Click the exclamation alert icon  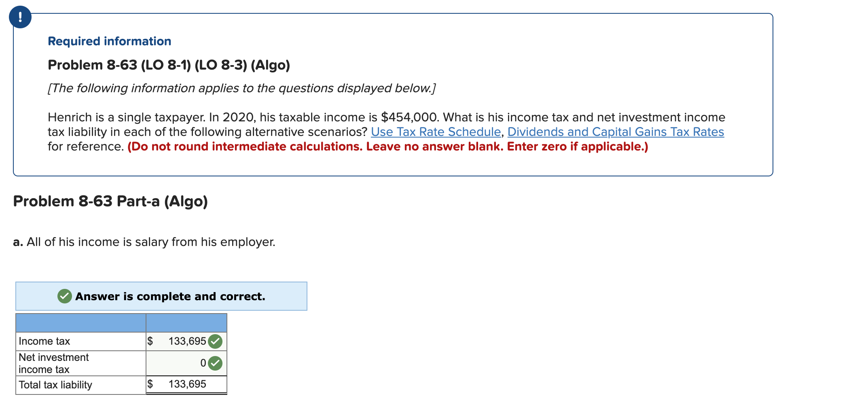click(x=21, y=17)
